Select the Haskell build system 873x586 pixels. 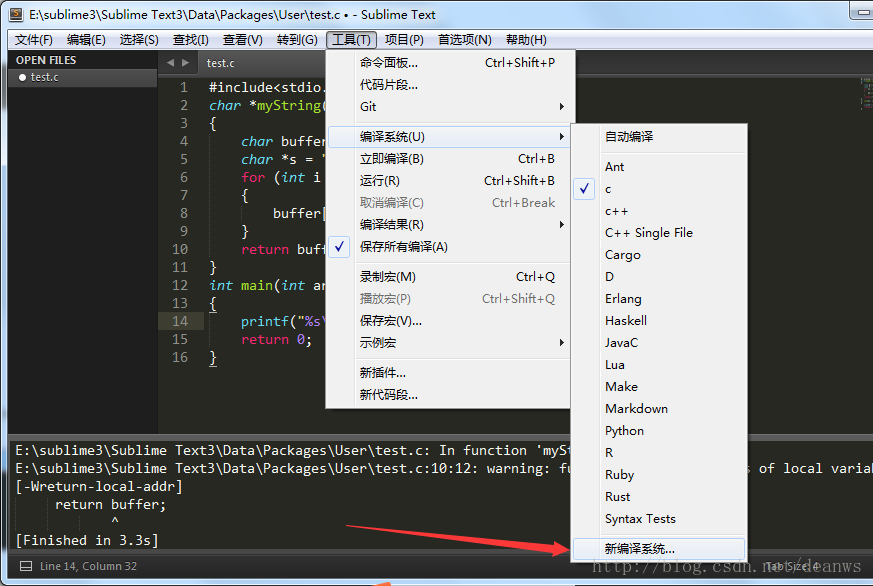[x=659, y=321]
